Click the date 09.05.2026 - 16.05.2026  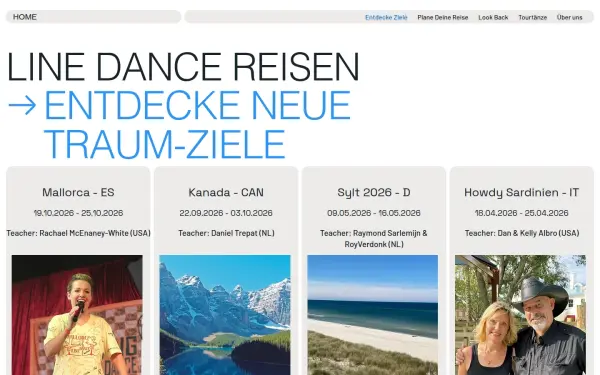pos(374,213)
